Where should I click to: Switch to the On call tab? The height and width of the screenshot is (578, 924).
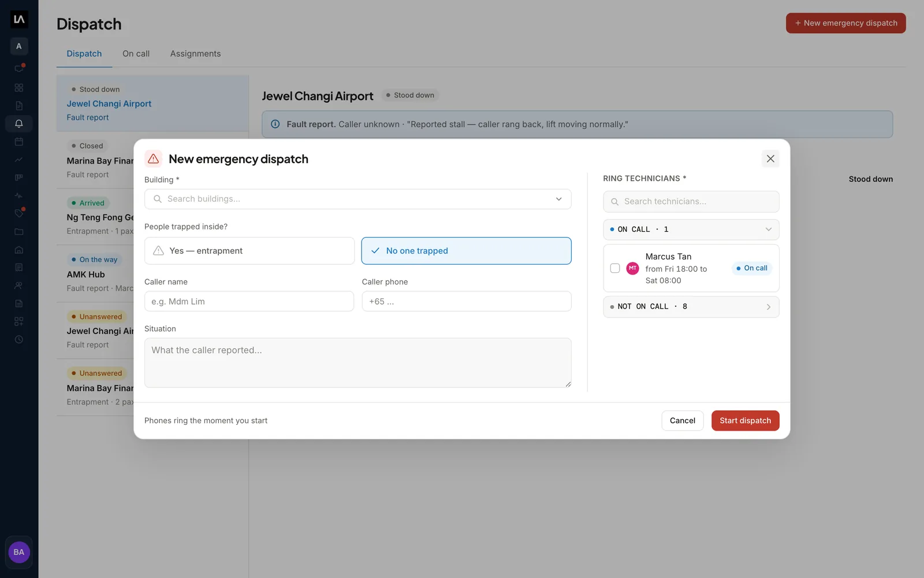click(x=136, y=54)
